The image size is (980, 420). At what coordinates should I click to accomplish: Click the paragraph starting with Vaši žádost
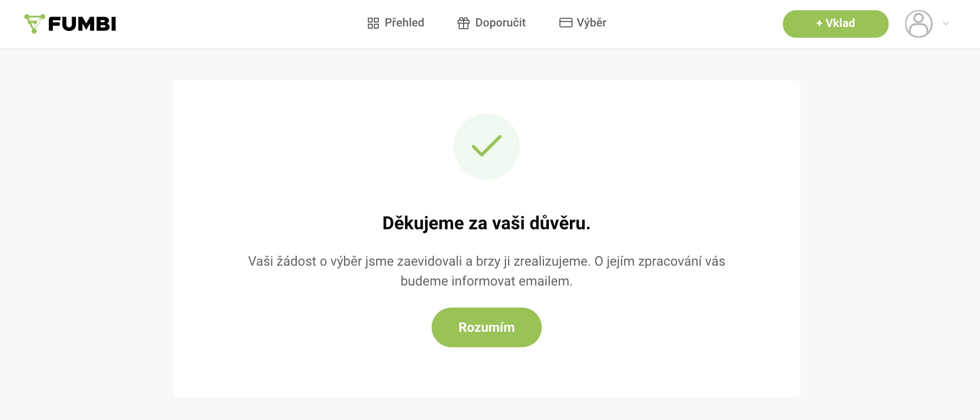point(487,261)
